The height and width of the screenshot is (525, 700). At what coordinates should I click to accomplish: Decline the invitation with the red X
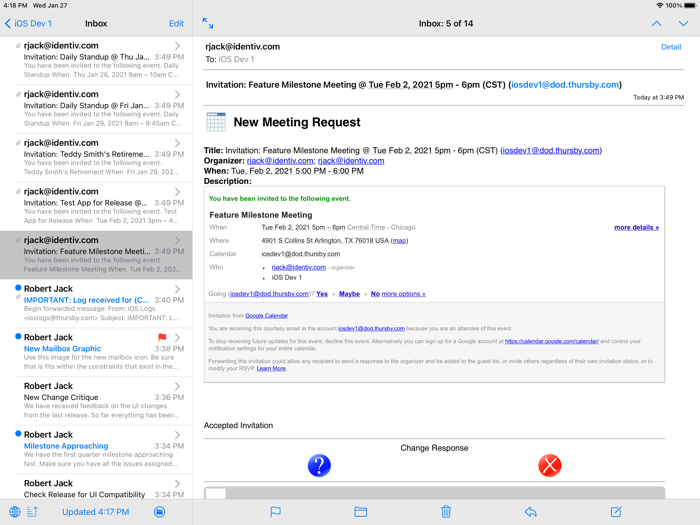[x=550, y=465]
